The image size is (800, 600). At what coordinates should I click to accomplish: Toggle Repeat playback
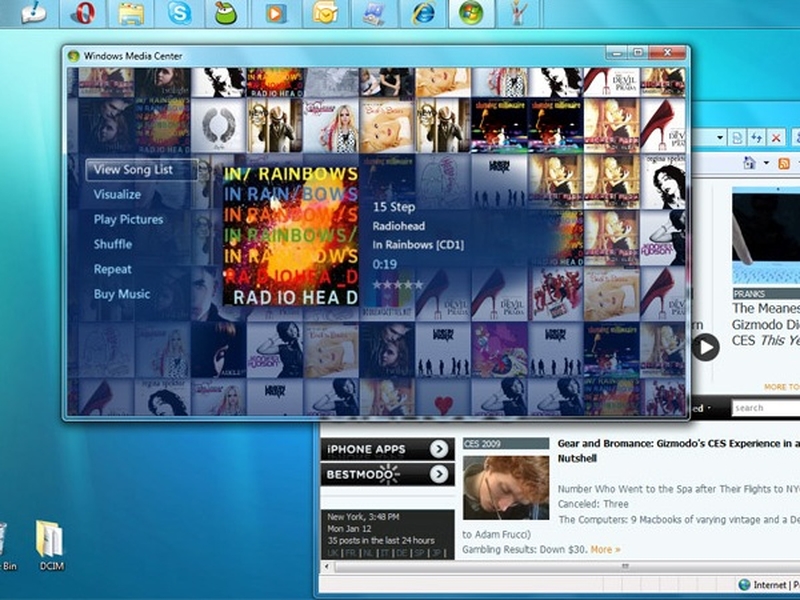click(112, 269)
